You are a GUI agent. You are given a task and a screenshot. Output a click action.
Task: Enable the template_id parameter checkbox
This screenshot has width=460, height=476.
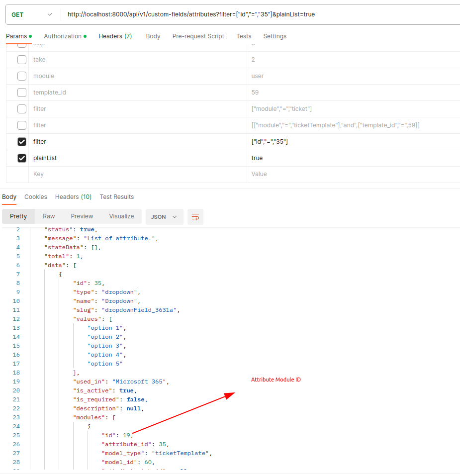point(22,93)
